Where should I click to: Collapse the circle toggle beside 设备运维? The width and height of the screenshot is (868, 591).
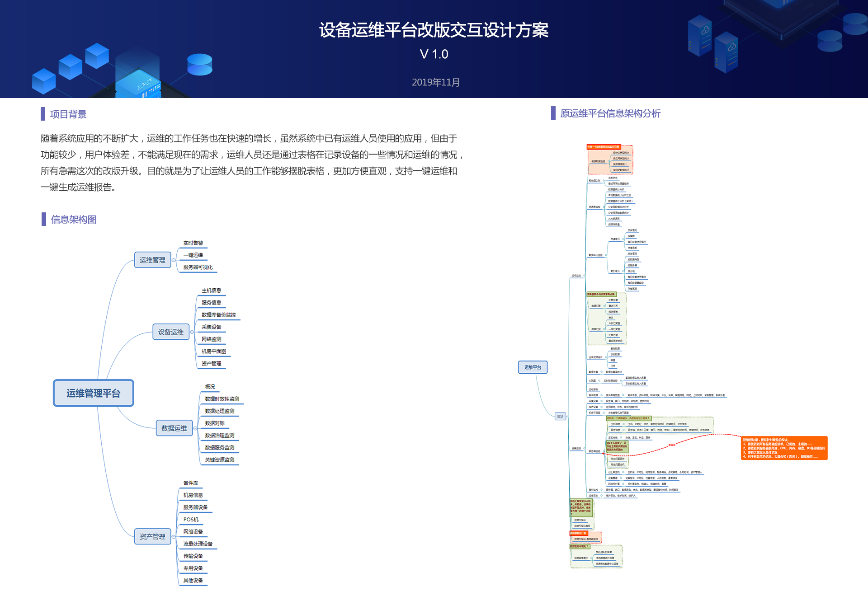(192, 332)
